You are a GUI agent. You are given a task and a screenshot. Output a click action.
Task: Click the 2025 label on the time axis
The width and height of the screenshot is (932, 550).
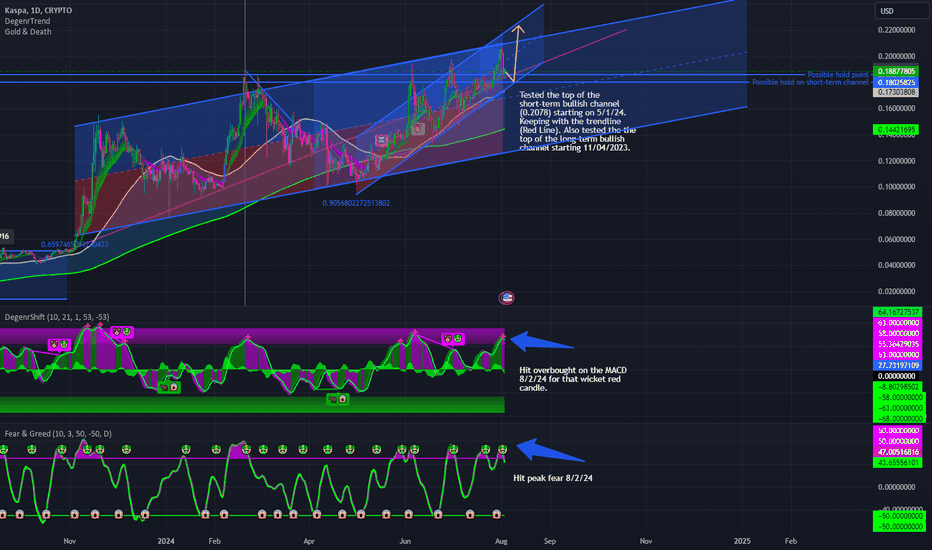point(742,541)
